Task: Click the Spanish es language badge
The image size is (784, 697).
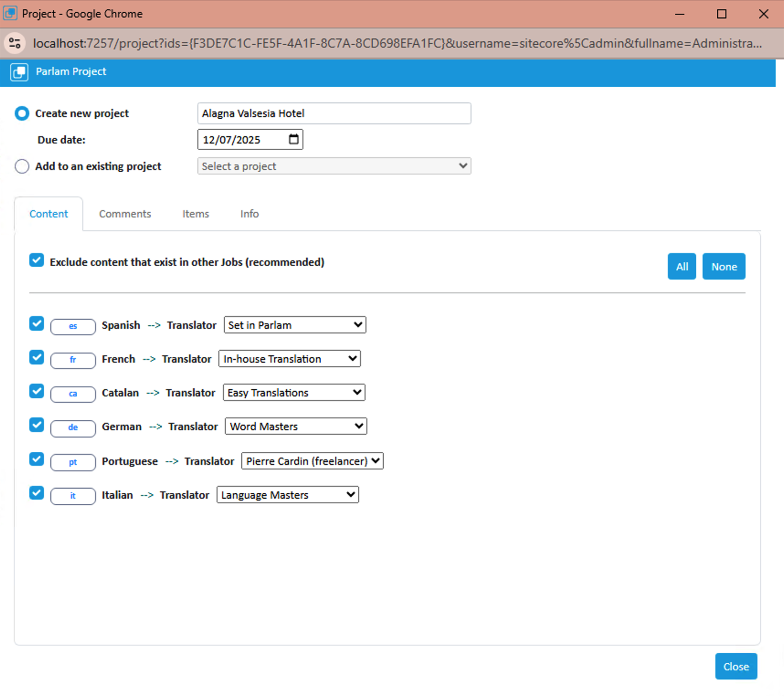Action: 73,327
